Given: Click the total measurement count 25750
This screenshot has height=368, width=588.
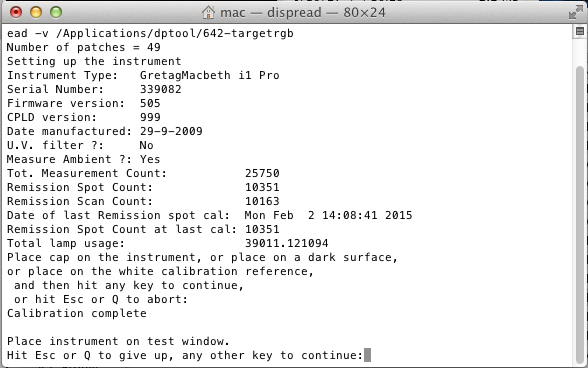Looking at the screenshot, I should pyautogui.click(x=262, y=173).
